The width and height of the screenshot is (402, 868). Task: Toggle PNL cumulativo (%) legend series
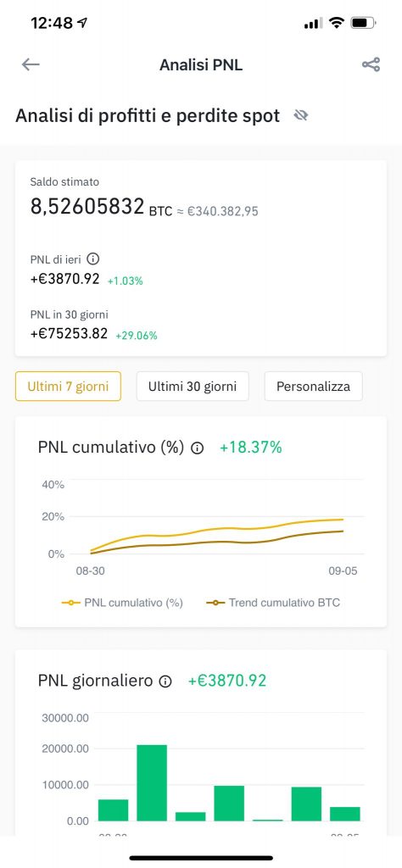point(122,603)
